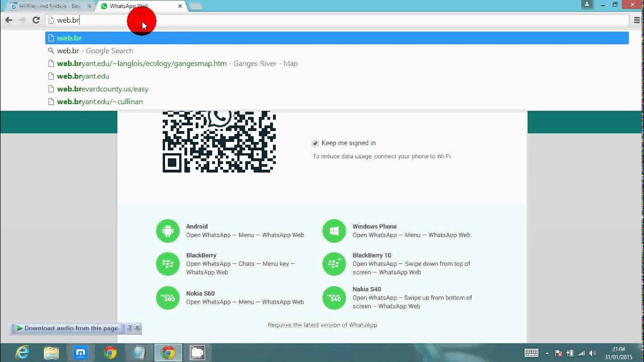The width and height of the screenshot is (644, 362).
Task: Select the highlighted web.br suggestion
Action: pos(337,38)
